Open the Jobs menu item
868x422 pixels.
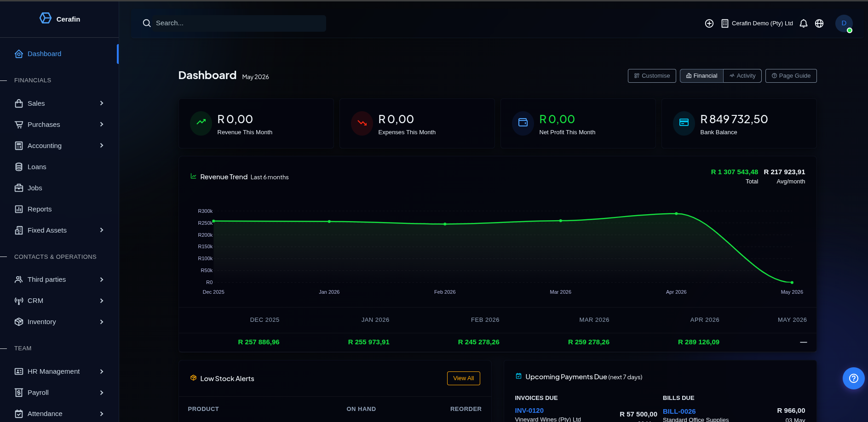(x=59, y=188)
